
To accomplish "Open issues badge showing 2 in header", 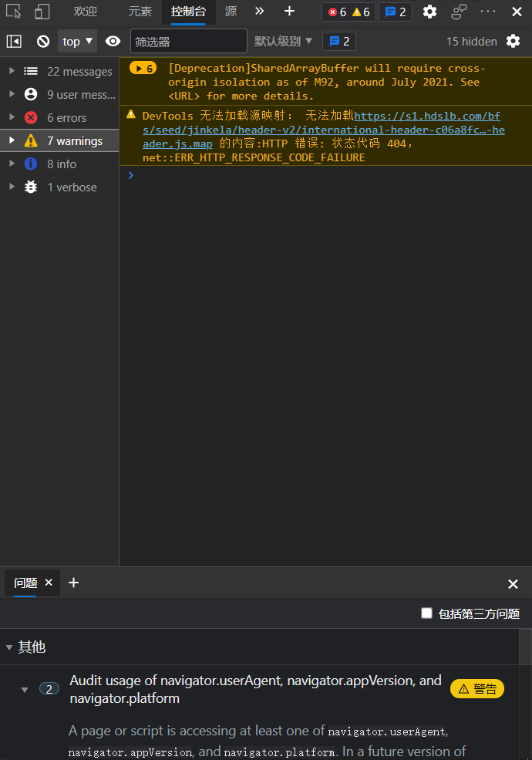I will pos(396,12).
